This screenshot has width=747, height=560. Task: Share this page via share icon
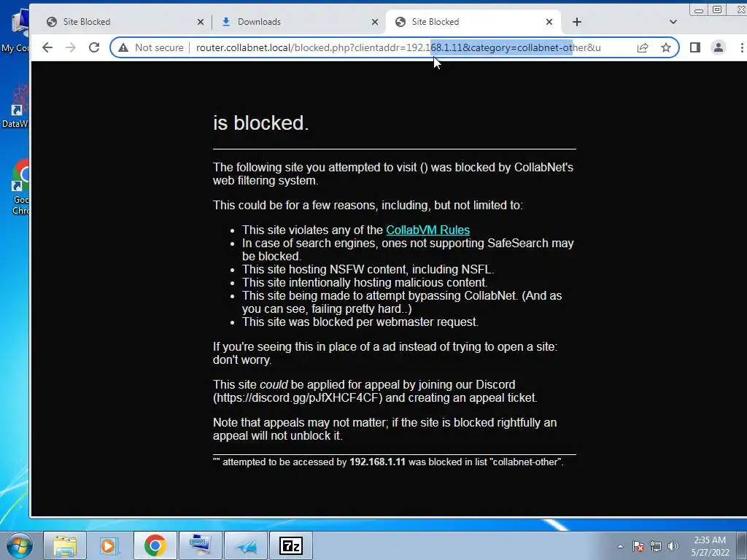pos(643,47)
